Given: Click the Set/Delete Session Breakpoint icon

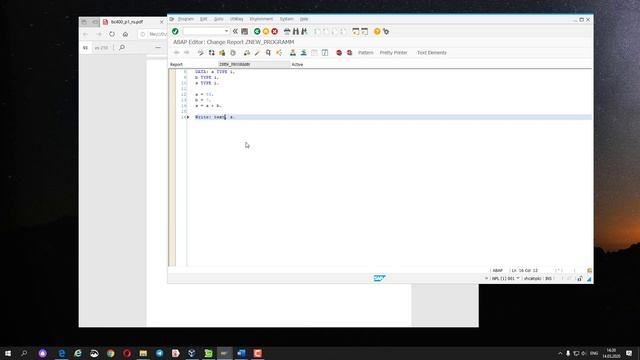Looking at the screenshot, I should 339,53.
